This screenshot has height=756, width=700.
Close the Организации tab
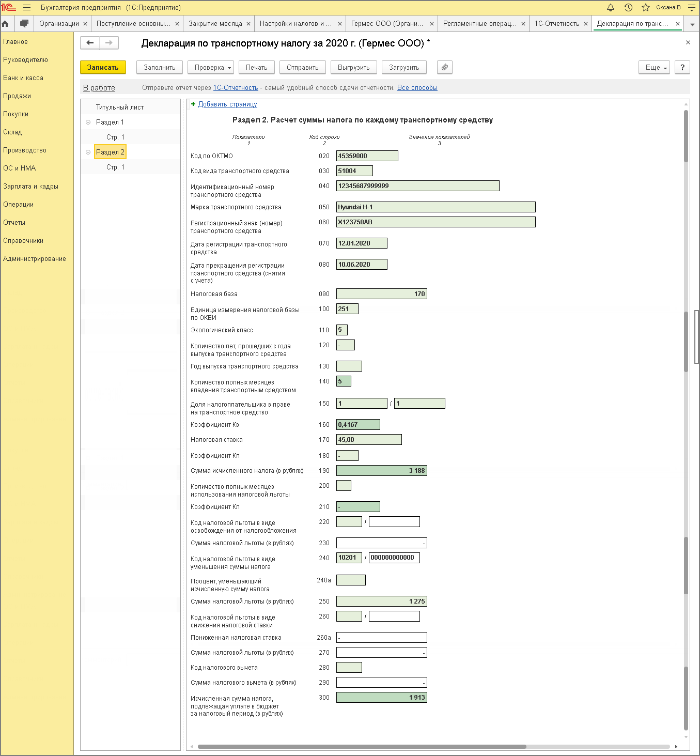click(x=85, y=24)
